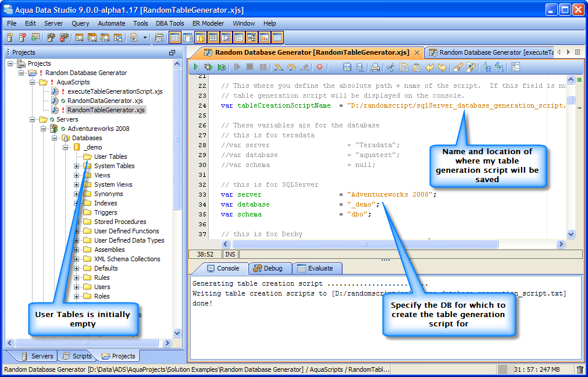Switch to the Servers bottom tab
588x377 pixels.
click(x=37, y=356)
